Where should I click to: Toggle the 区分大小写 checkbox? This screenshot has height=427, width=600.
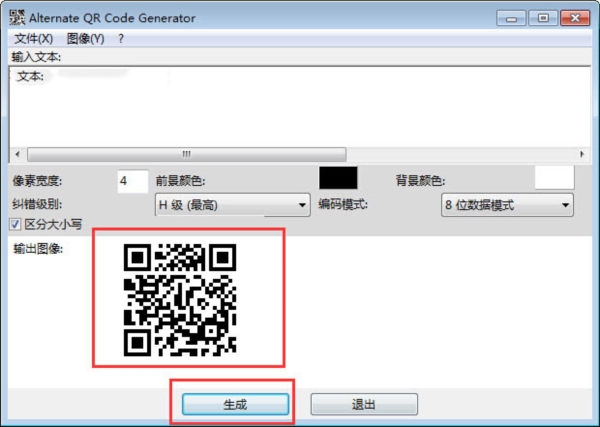tap(16, 226)
